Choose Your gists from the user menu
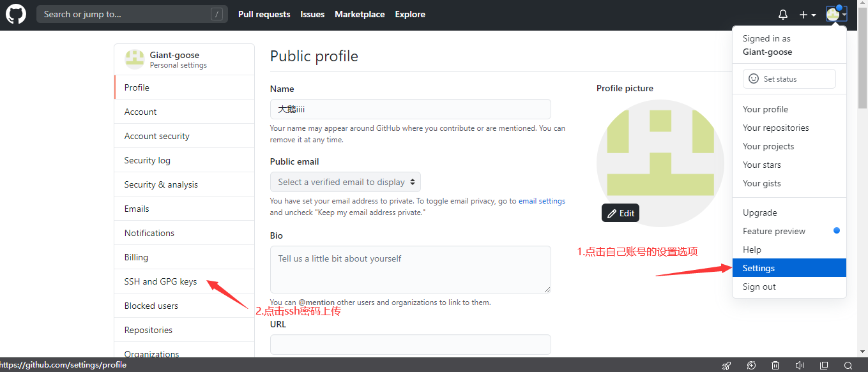Screen dimensions: 868x372 point(789,183)
